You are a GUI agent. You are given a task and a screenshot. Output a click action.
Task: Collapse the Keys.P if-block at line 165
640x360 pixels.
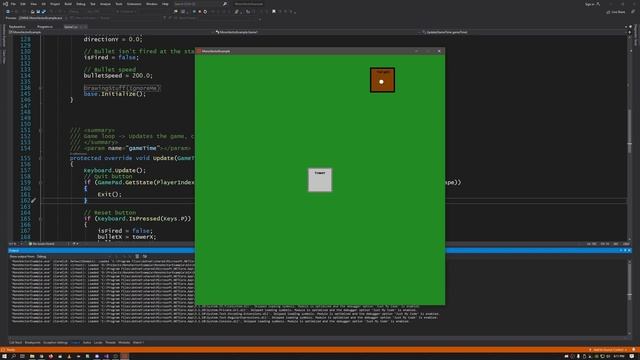(40, 219)
